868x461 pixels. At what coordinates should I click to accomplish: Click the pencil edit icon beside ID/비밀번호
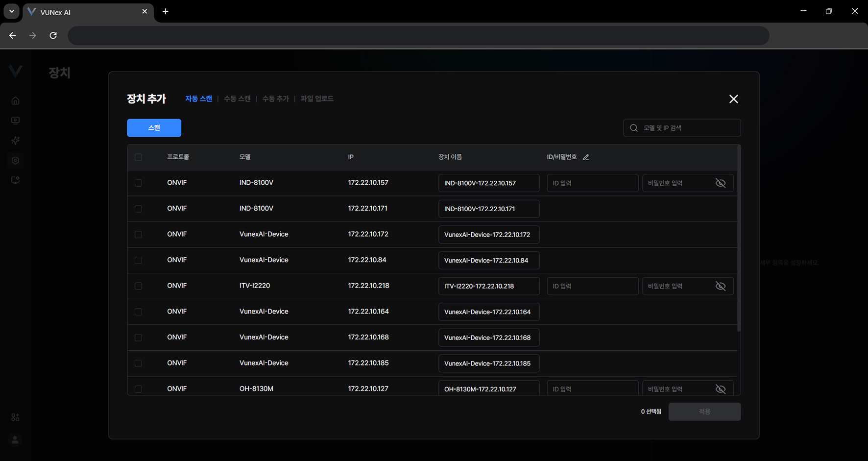(x=586, y=157)
